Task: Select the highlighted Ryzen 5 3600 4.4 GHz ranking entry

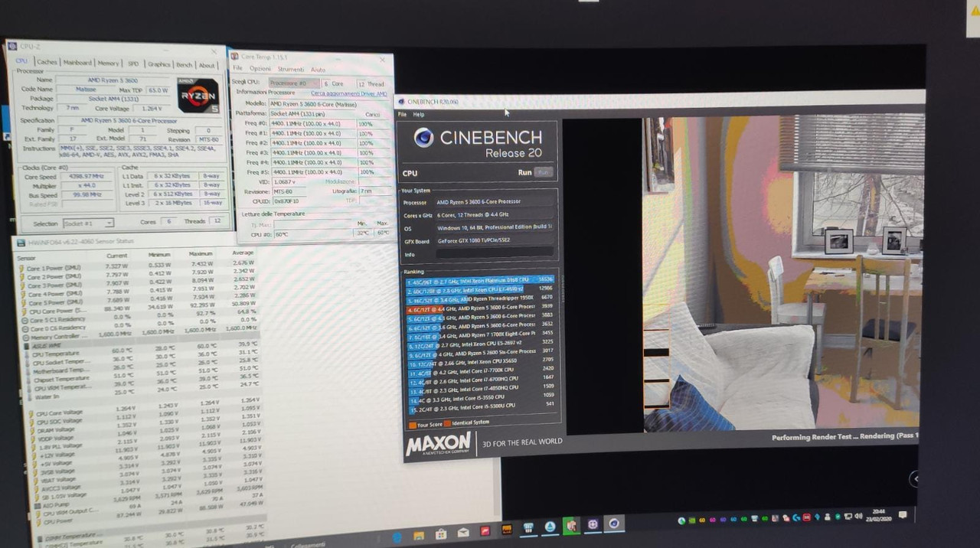Action: pos(479,308)
